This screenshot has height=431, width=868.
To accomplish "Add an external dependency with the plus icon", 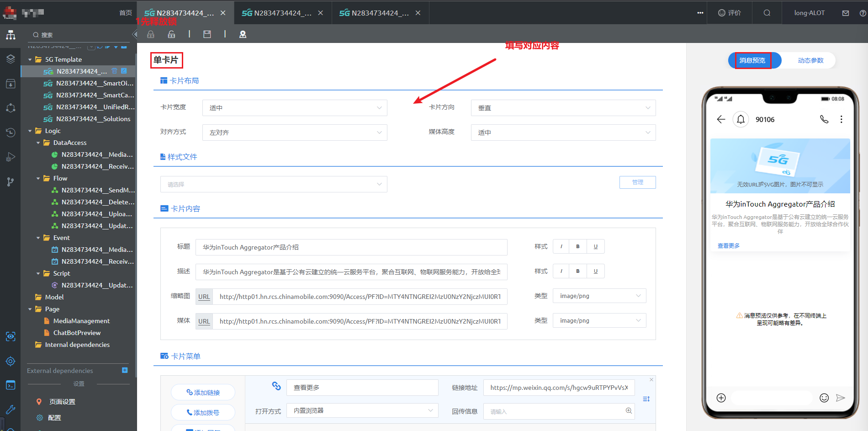I will click(125, 370).
